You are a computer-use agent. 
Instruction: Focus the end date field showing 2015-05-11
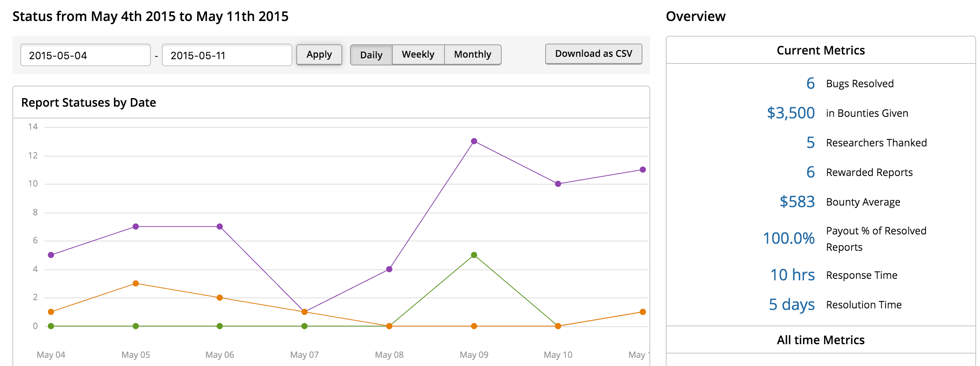click(227, 55)
